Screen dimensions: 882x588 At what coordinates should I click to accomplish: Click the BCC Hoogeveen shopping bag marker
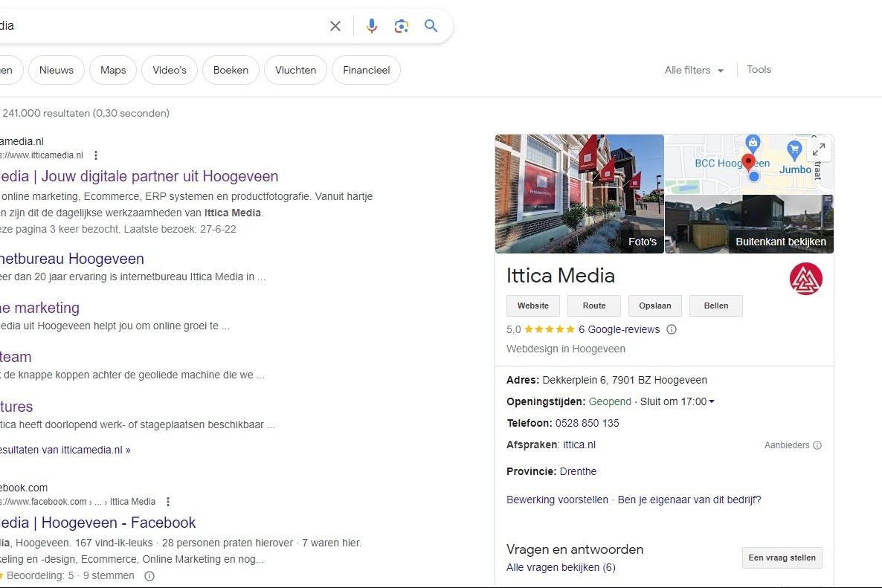753,143
